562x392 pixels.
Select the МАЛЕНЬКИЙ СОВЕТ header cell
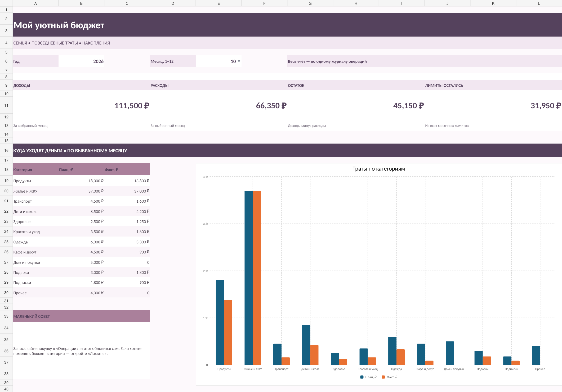click(x=81, y=316)
